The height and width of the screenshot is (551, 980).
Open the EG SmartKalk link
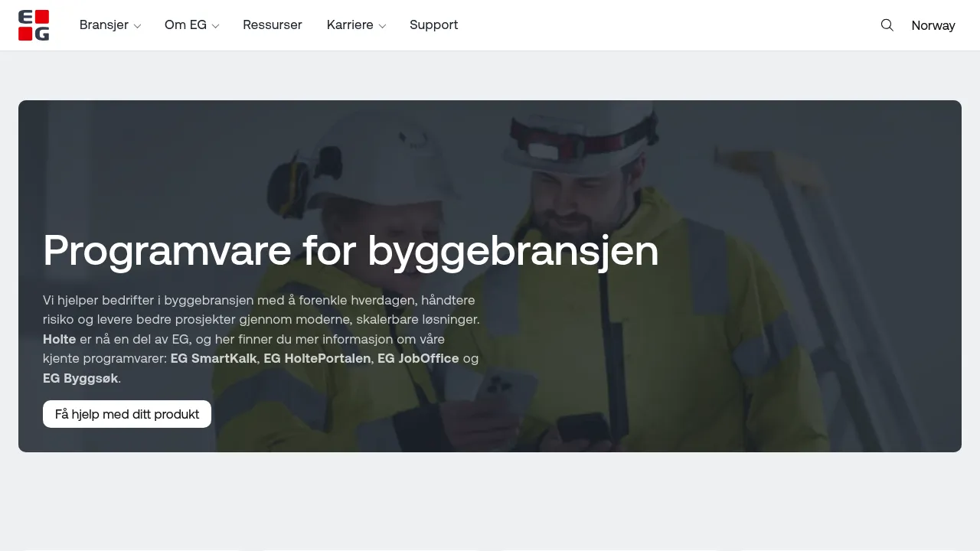point(214,359)
